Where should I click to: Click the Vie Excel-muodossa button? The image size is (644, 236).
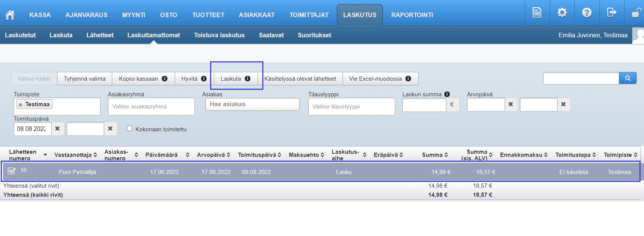[x=379, y=79]
